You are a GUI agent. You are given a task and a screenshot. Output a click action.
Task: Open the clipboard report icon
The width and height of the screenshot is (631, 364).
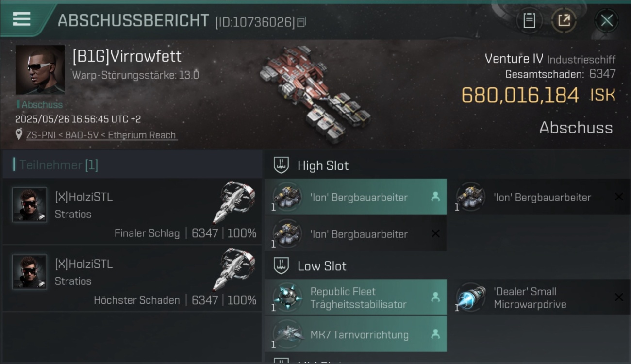[x=529, y=20]
